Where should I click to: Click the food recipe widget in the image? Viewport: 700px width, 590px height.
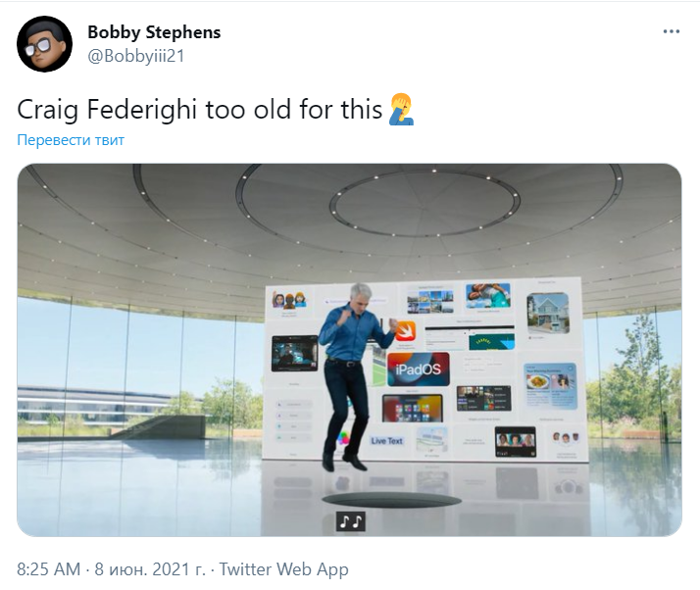coord(549,382)
